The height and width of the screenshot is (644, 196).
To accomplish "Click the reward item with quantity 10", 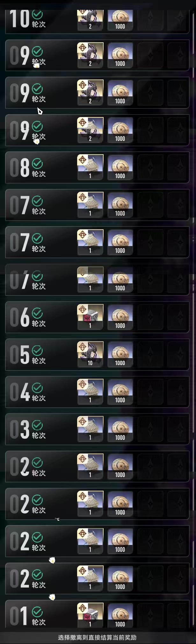I will coord(90,355).
